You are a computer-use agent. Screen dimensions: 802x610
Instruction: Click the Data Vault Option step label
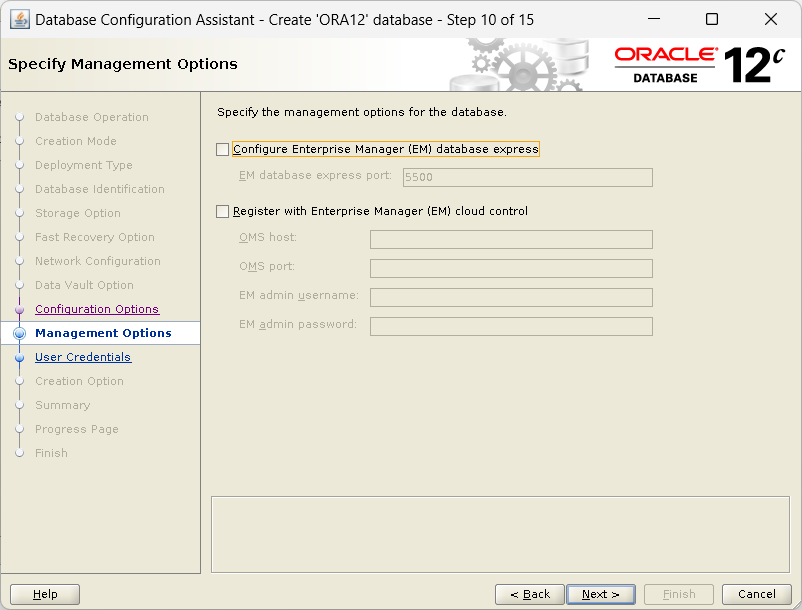84,285
